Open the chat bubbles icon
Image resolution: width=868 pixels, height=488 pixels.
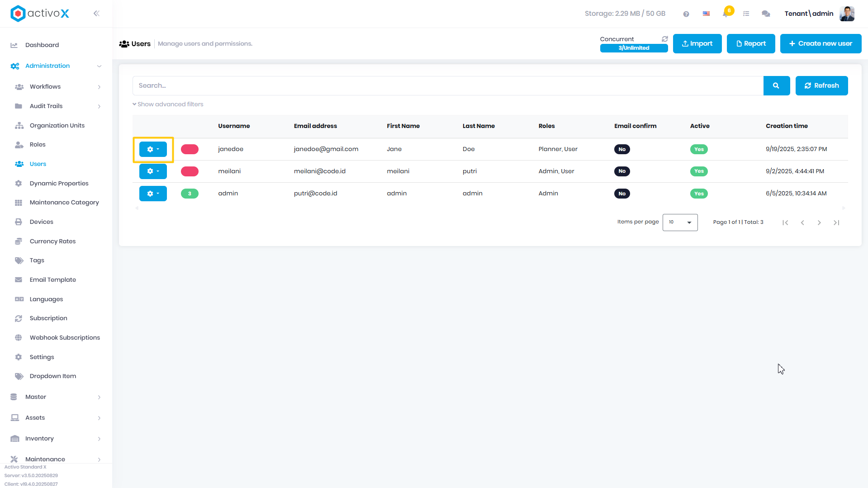766,14
